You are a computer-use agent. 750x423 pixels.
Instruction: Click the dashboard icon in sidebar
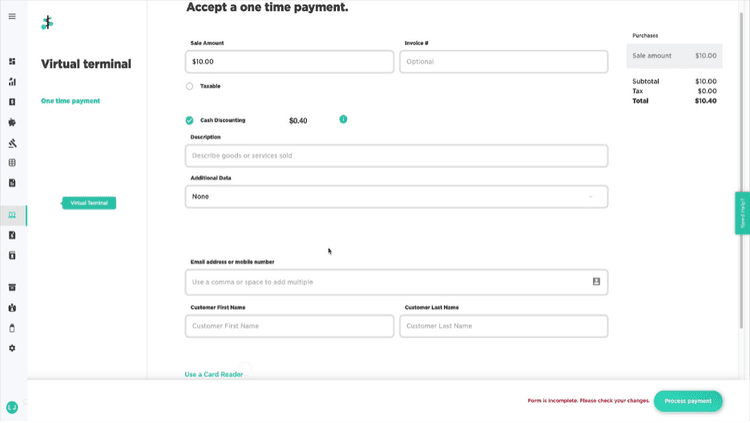click(x=12, y=61)
